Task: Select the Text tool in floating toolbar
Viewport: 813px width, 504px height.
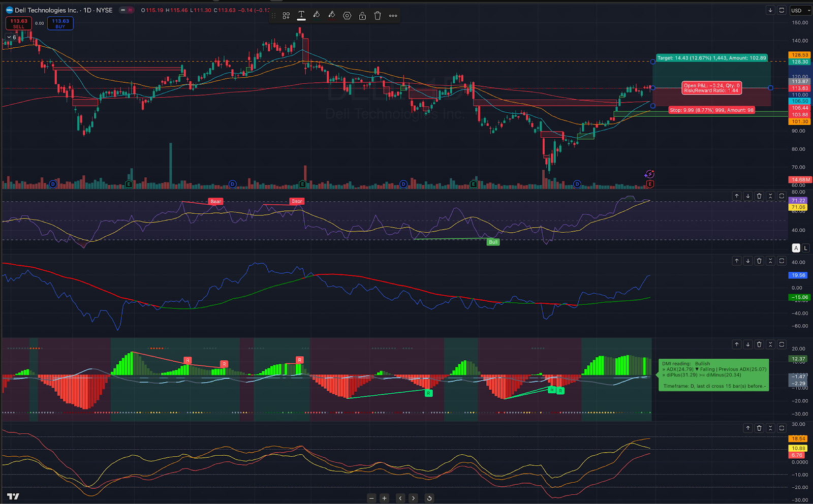Action: point(301,15)
